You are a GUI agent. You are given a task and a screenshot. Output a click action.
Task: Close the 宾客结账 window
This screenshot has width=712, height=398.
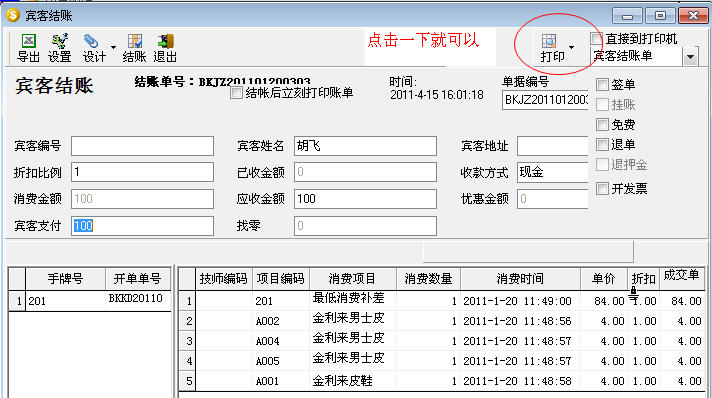pos(693,15)
